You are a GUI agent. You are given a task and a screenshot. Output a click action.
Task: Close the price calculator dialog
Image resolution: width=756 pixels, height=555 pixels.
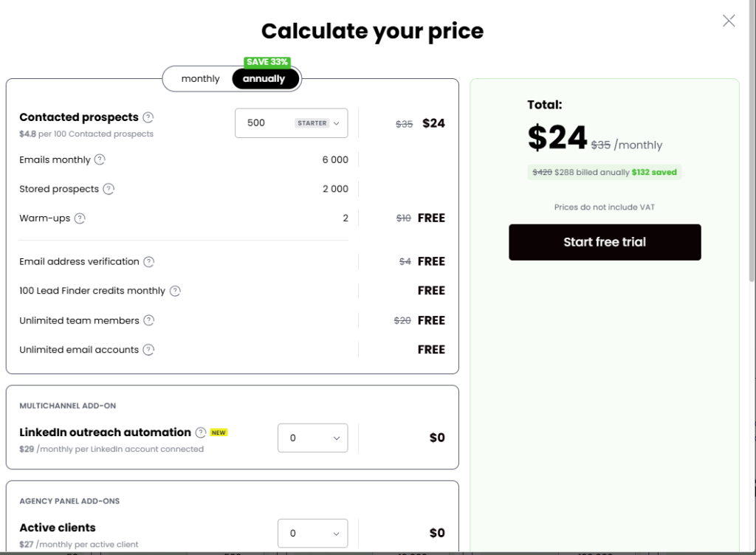click(729, 21)
